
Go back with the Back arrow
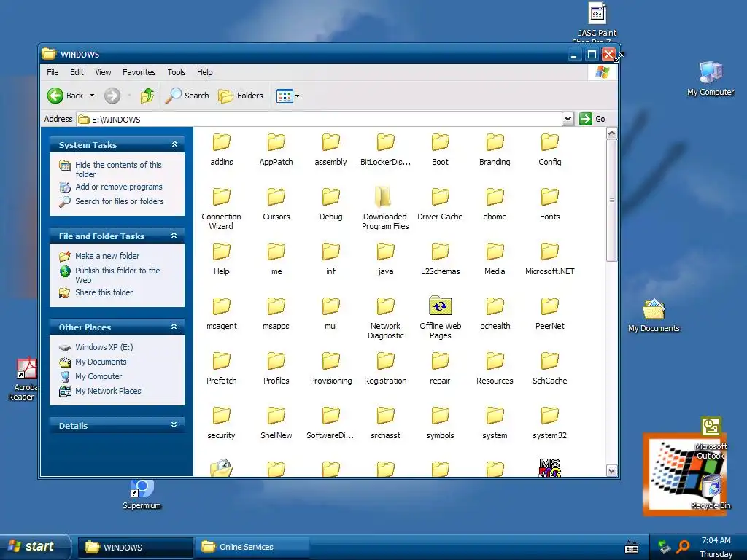pyautogui.click(x=65, y=96)
